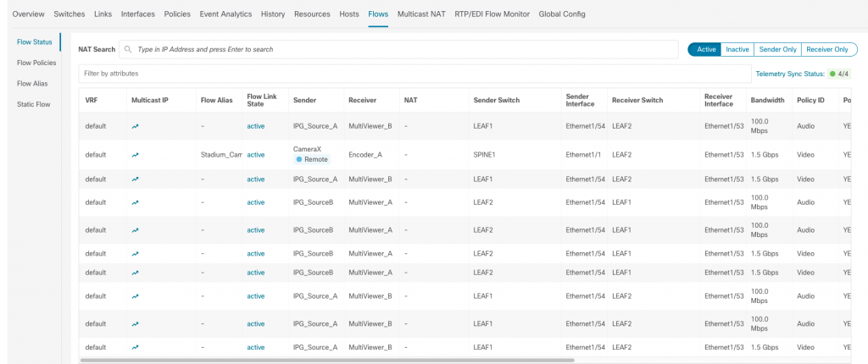Open the Hosts tab
The width and height of the screenshot is (868, 364).
(x=349, y=14)
